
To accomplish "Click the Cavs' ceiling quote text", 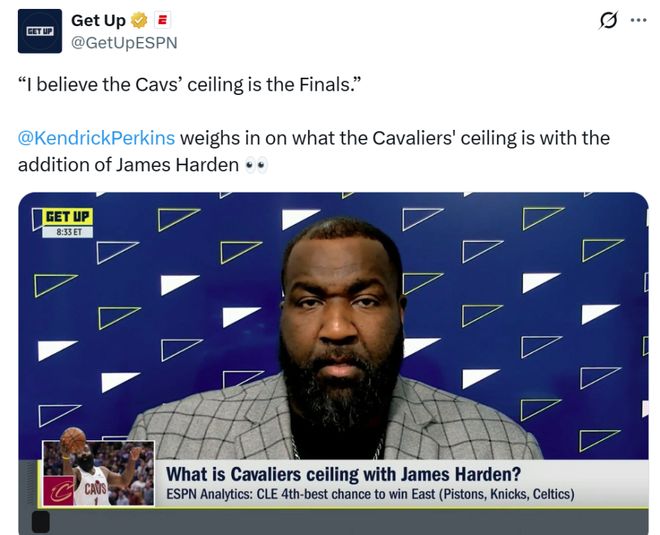I will [189, 85].
